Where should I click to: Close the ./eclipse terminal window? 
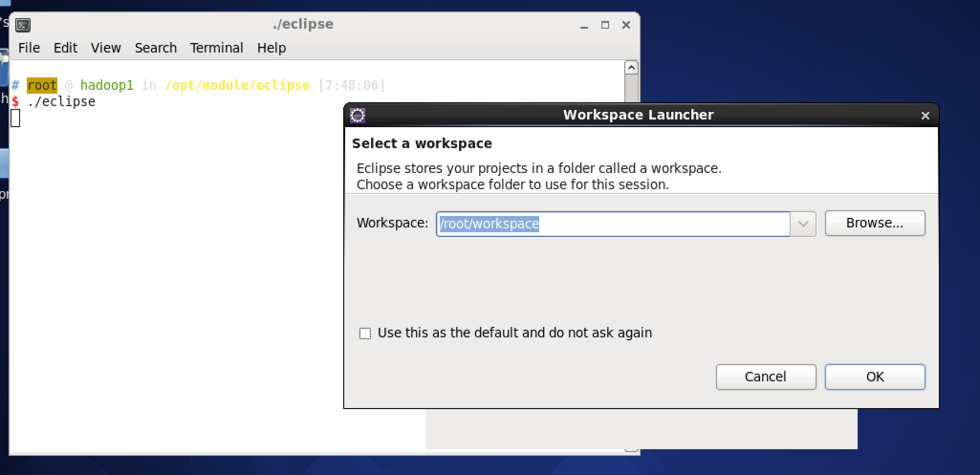pos(626,25)
